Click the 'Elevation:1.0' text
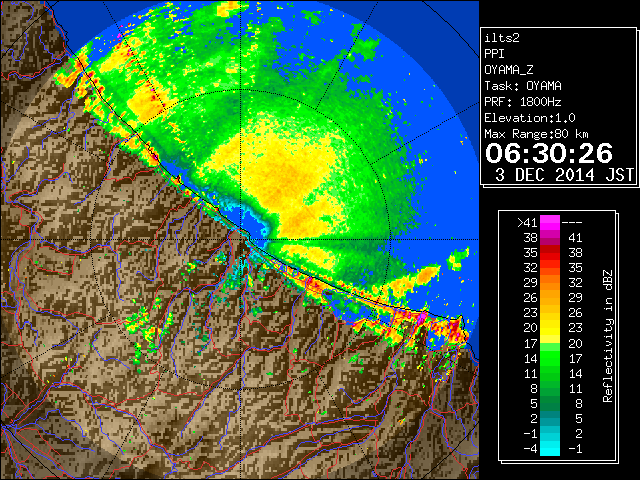This screenshot has height=480, width=640. pyautogui.click(x=530, y=118)
